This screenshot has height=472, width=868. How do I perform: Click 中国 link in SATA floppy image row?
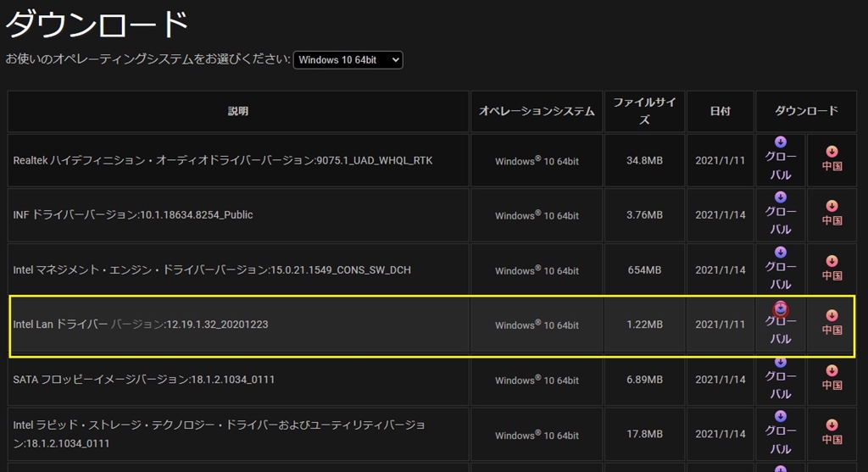(x=832, y=385)
